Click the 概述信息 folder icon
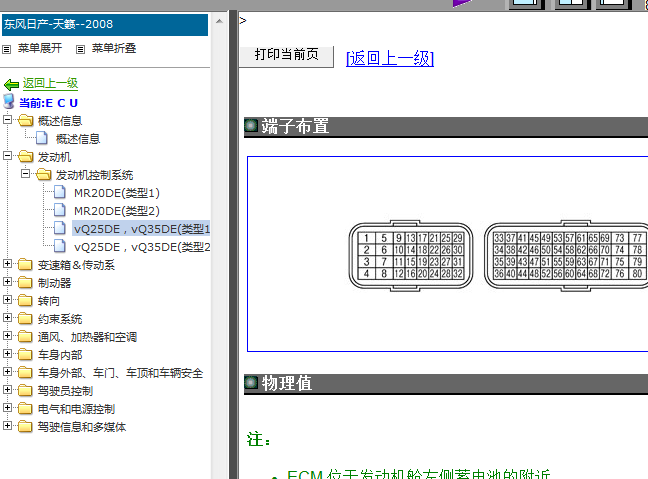Viewport: 648px width, 479px height. 26,120
